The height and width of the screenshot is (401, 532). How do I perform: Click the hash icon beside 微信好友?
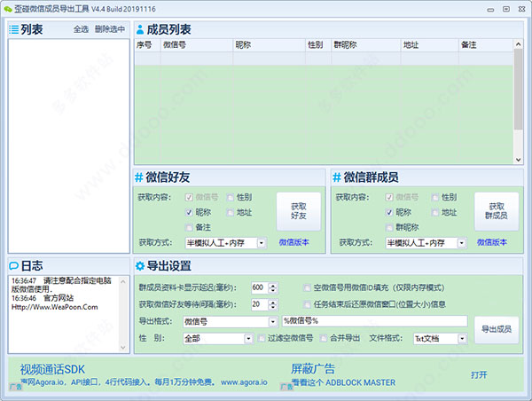point(139,177)
